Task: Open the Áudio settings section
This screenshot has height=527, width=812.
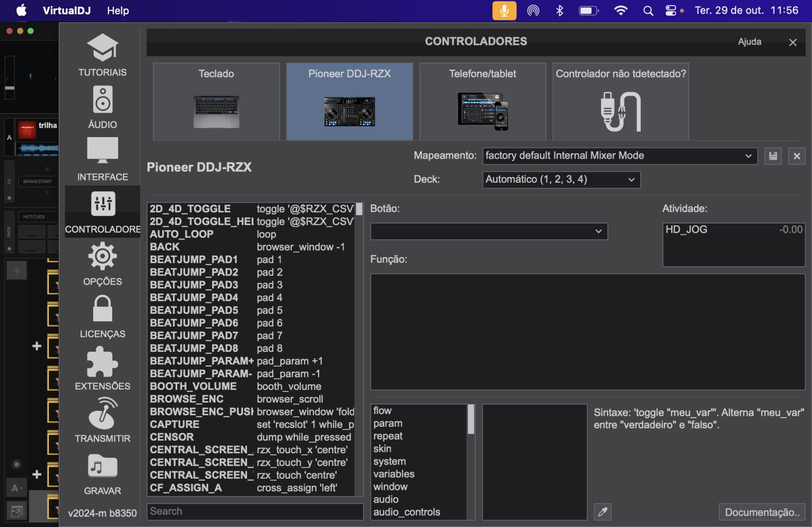Action: pos(102,107)
